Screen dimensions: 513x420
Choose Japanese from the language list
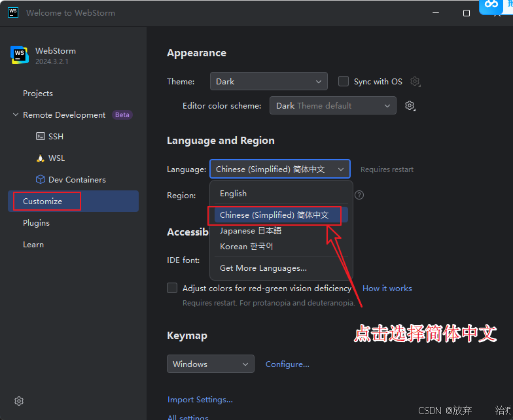click(x=281, y=230)
